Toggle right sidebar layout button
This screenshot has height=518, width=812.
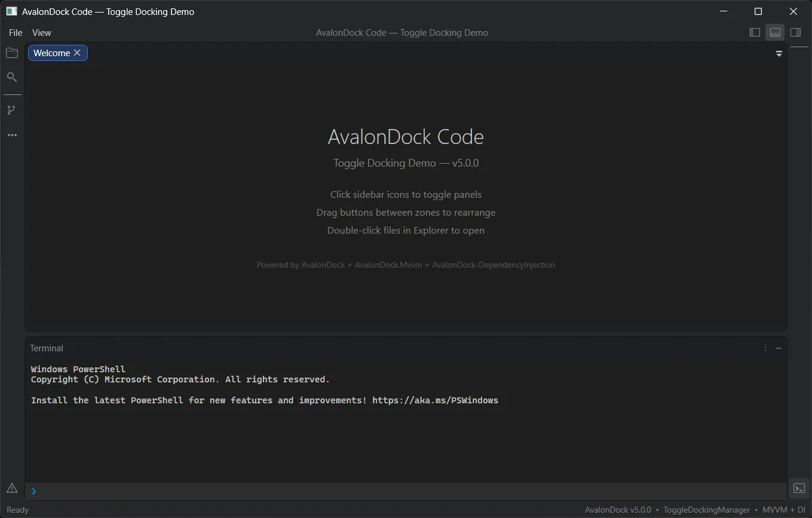pos(795,32)
